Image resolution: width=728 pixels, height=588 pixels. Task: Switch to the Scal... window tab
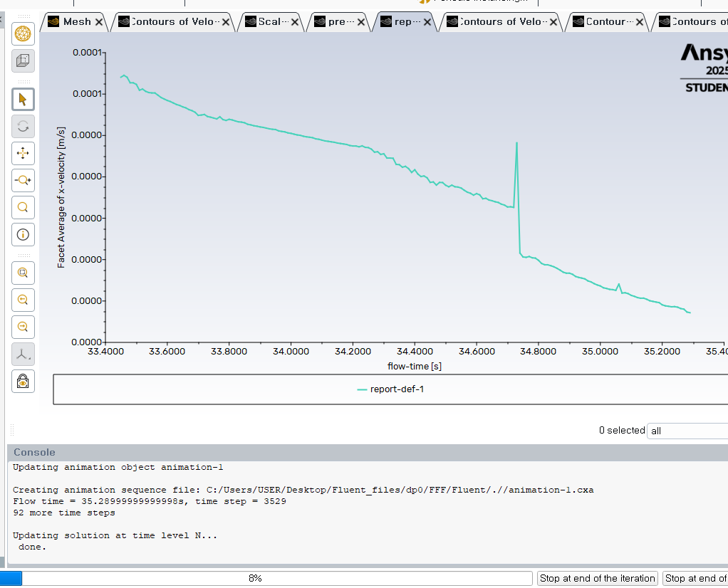click(269, 22)
